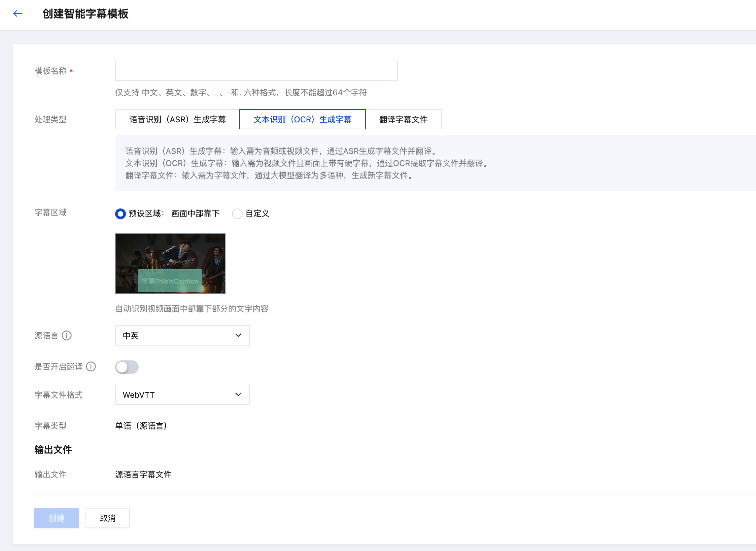Click the back arrow icon
Screen dimensions: 756x551
(x=18, y=13)
